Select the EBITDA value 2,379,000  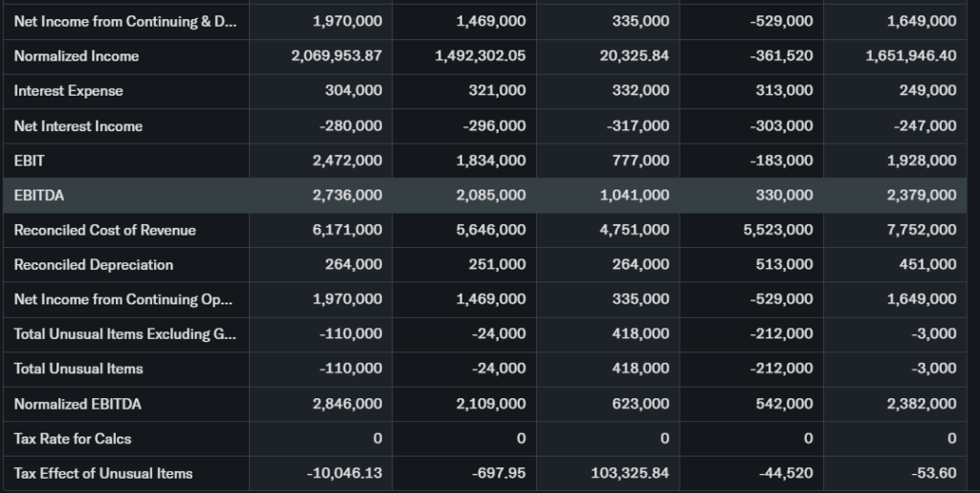coord(922,195)
